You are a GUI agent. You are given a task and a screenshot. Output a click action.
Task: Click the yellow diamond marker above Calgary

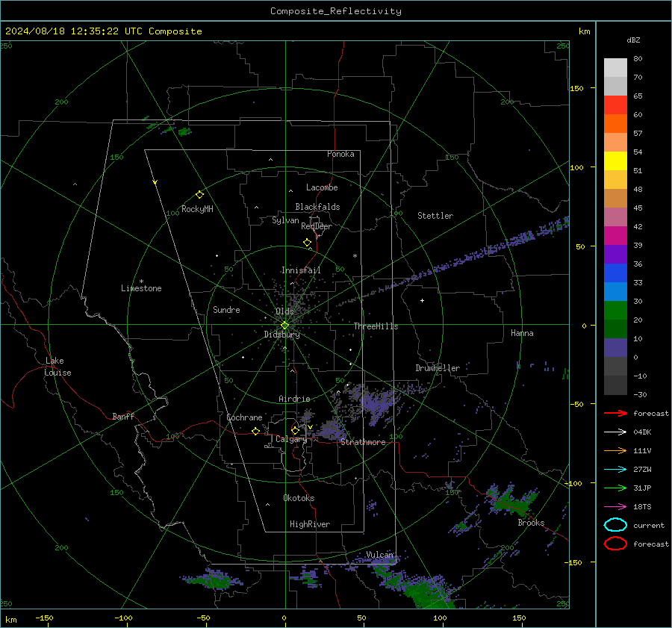tap(295, 430)
